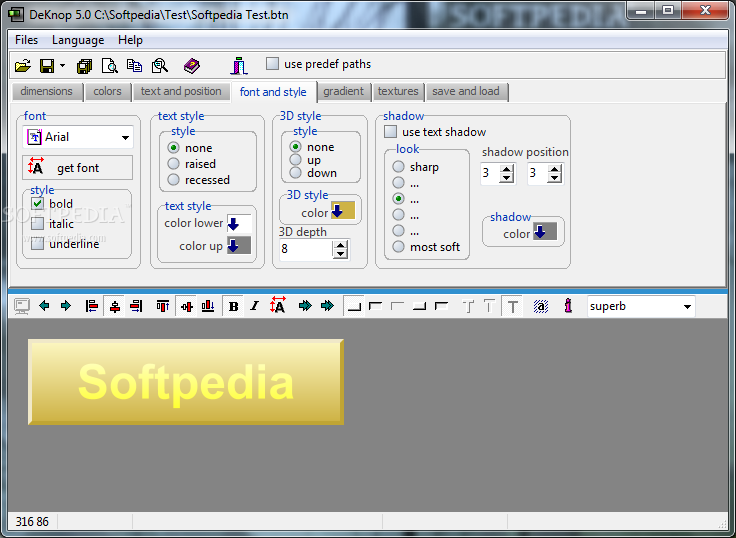Click the purple tower icon in top toolbar
Viewport: 736px width, 538px height.
tap(238, 66)
